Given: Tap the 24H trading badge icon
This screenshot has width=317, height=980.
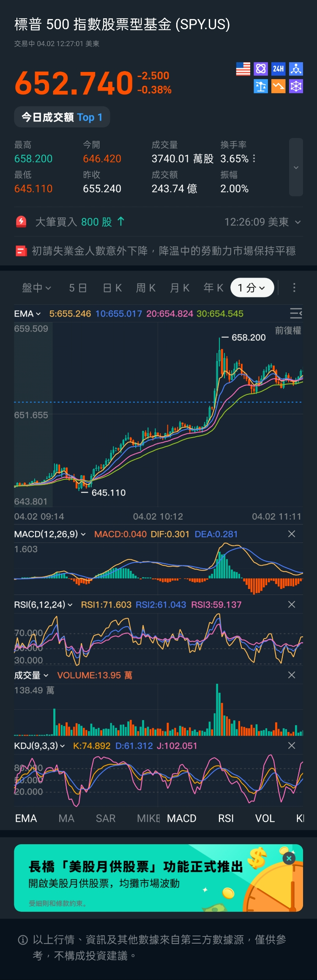Looking at the screenshot, I should pyautogui.click(x=278, y=69).
